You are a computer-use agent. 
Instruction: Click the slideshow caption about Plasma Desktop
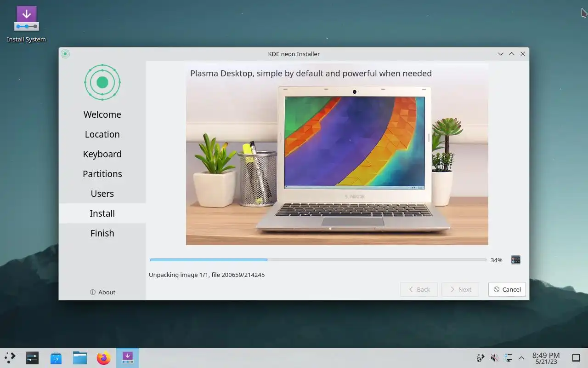(x=311, y=73)
